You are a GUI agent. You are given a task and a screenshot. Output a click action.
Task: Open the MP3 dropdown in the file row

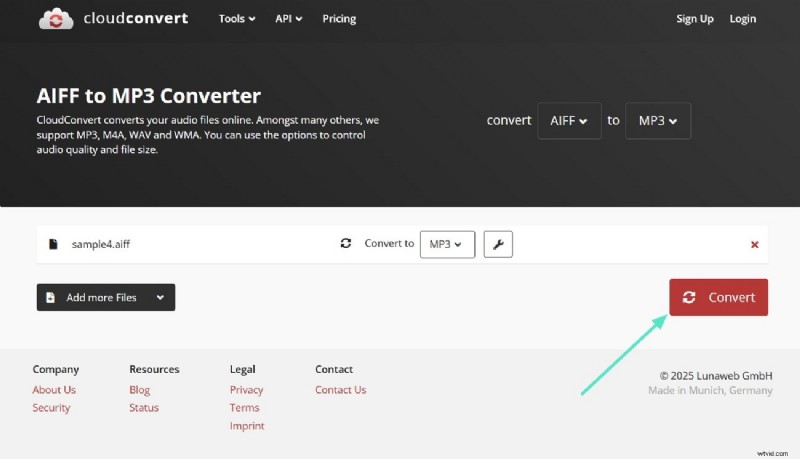447,244
